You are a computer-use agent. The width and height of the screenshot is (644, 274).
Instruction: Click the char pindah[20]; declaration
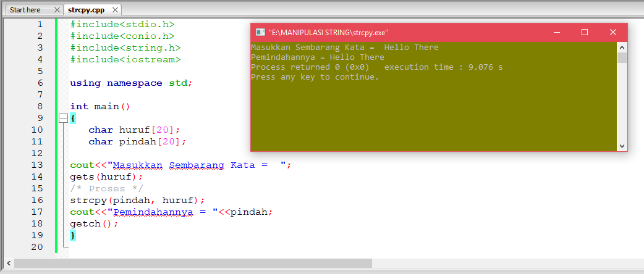tap(137, 142)
